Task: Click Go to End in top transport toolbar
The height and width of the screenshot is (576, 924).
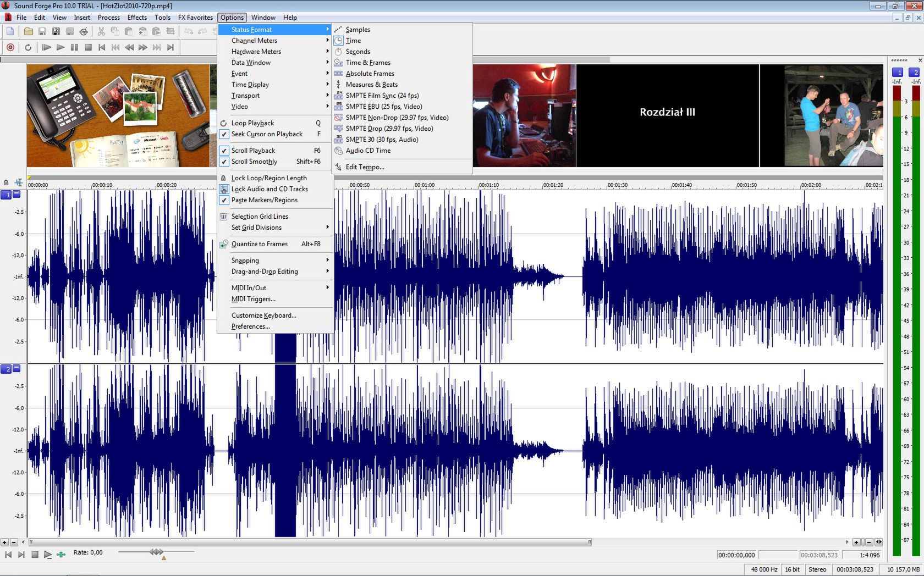Action: 170,47
